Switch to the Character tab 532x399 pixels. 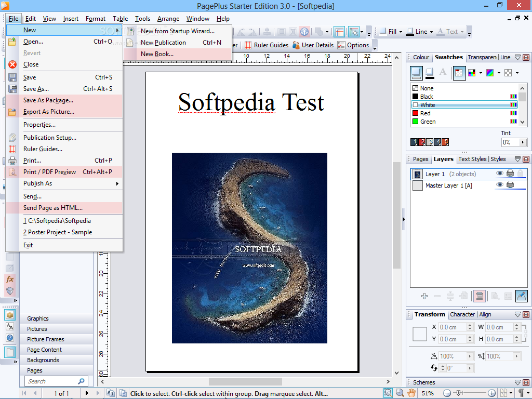tap(462, 314)
